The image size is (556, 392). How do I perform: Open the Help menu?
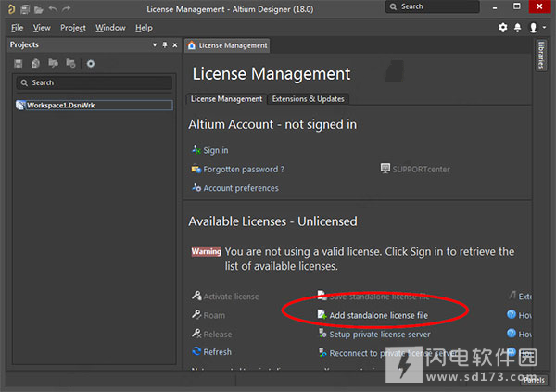click(144, 28)
